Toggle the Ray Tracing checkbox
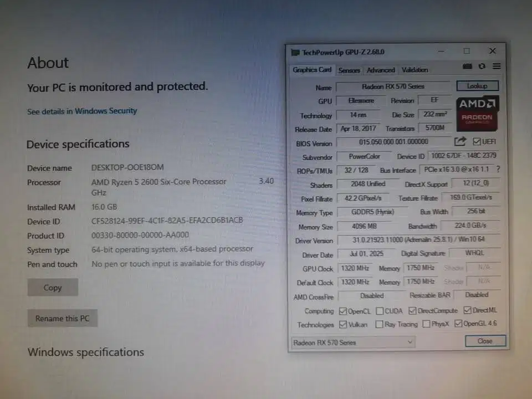Screen dimensions: 532x399 click(x=379, y=324)
